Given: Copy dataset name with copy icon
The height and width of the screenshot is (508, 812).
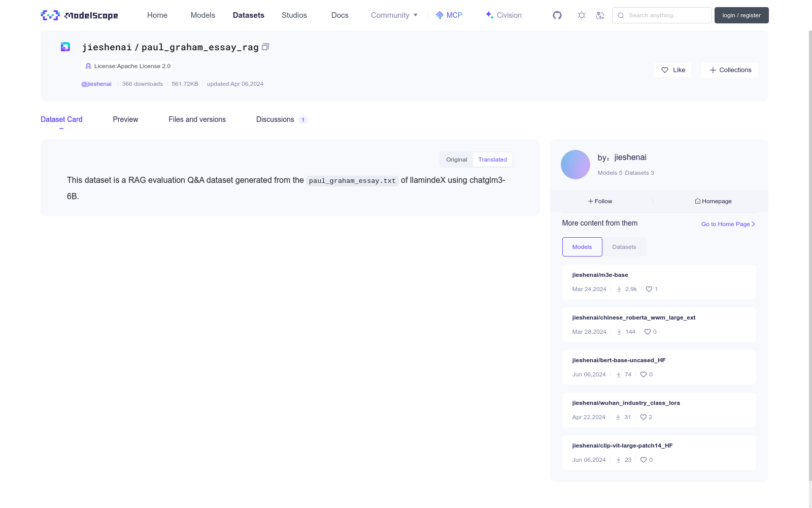Looking at the screenshot, I should point(265,47).
